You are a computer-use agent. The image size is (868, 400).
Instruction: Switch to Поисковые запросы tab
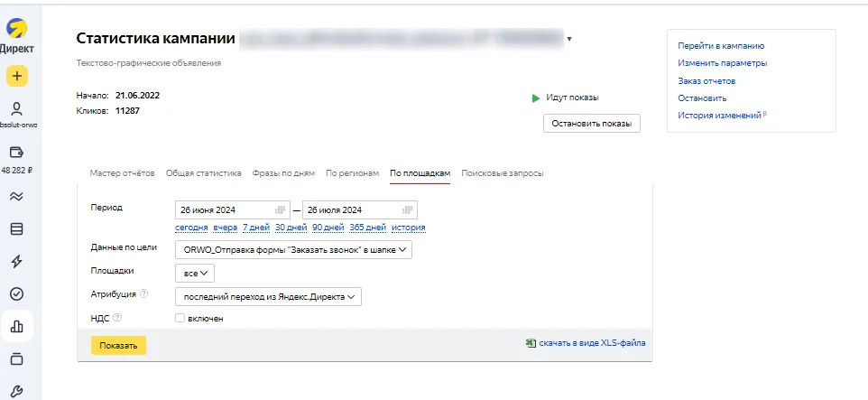coord(502,172)
